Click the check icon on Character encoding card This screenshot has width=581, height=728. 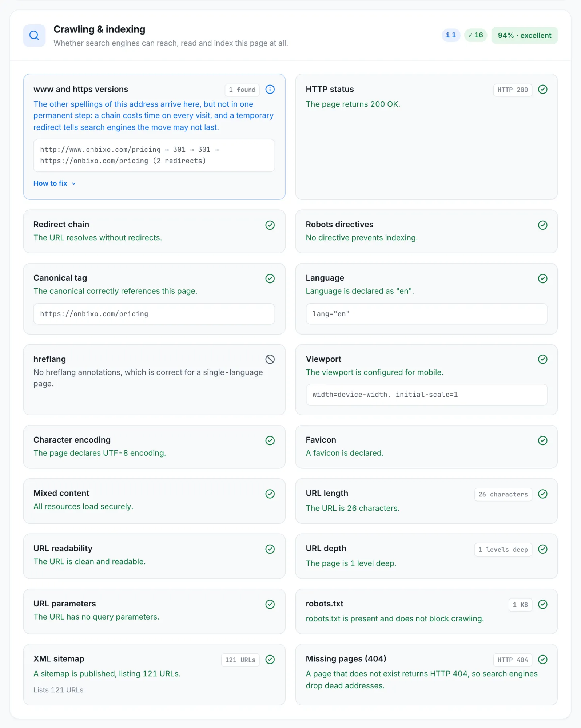(270, 440)
